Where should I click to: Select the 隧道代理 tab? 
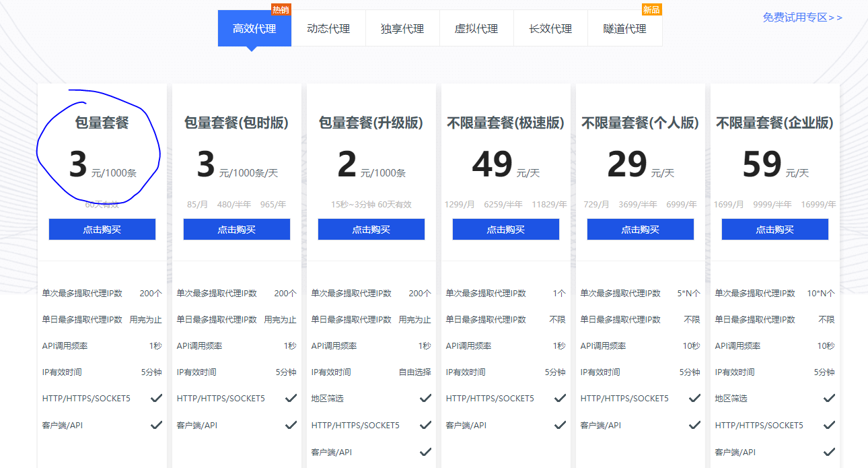pyautogui.click(x=625, y=28)
